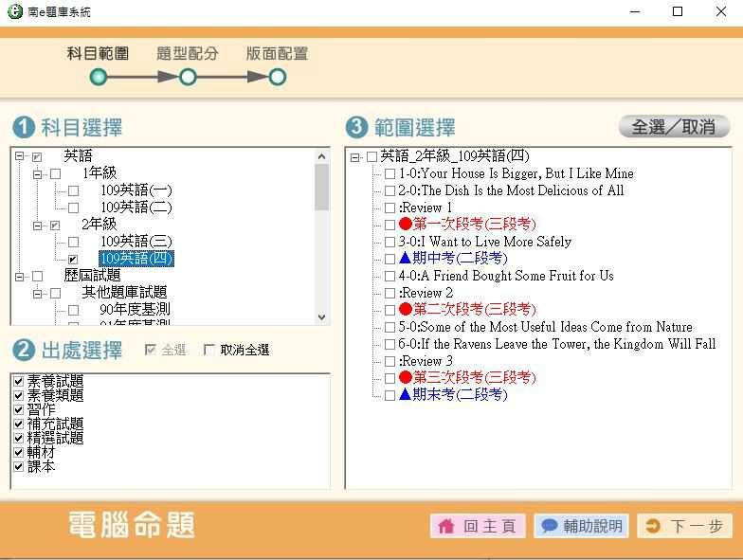The width and height of the screenshot is (743, 560).
Task: Select the 109英語(四) tree item
Action: click(x=136, y=258)
